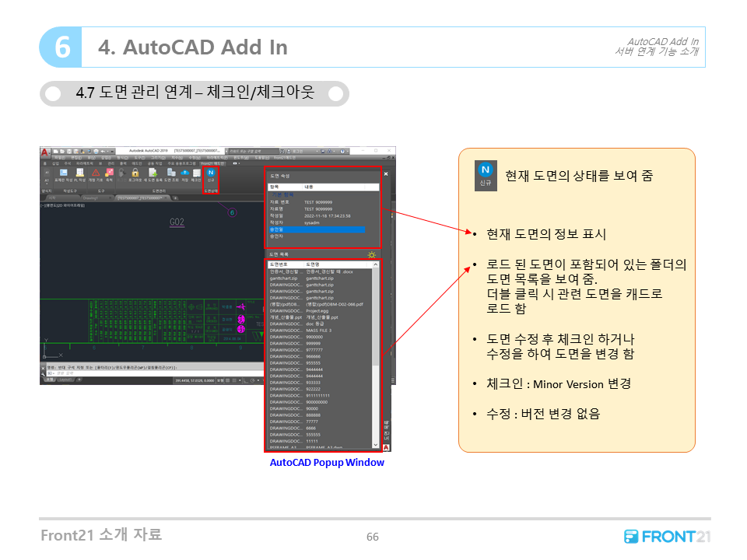The width and height of the screenshot is (747, 560).
Task: Select the 9777777 drawing row
Action: click(x=320, y=350)
